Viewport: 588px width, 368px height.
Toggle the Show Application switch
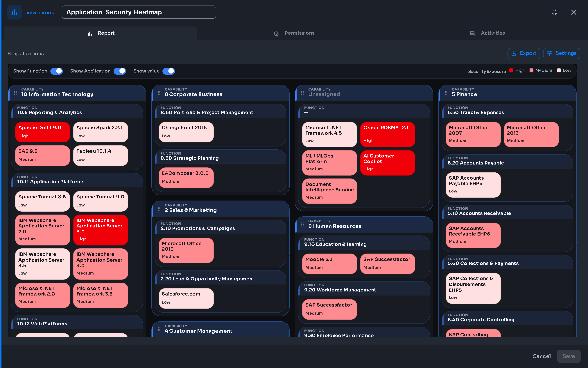[x=120, y=71]
